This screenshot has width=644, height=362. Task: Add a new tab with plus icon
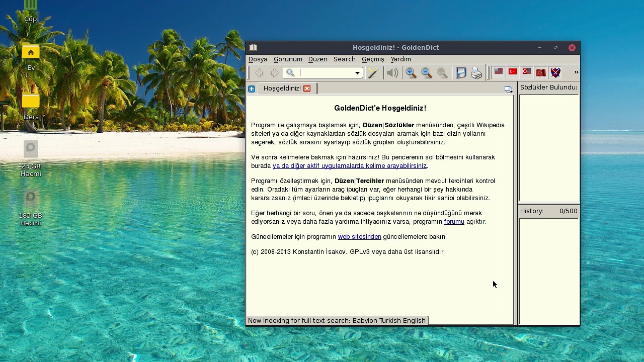252,88
